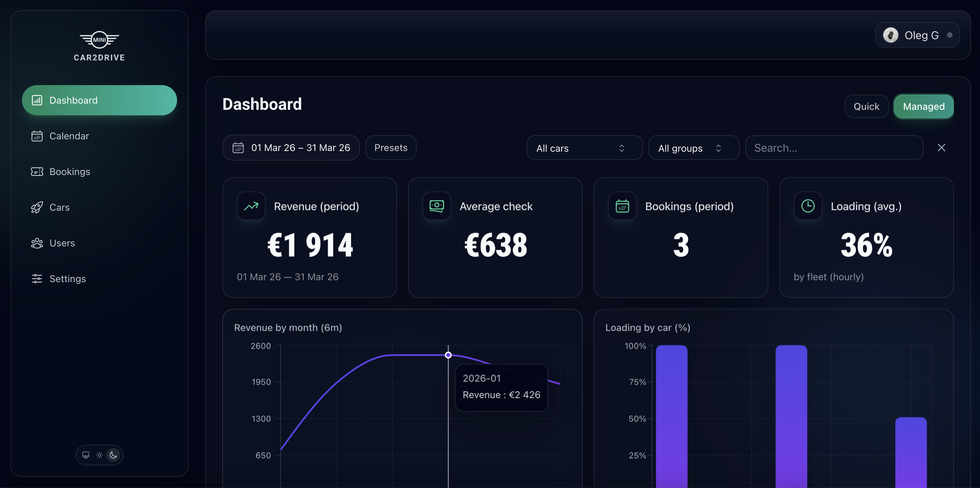Click the Presets button
This screenshot has height=488, width=980.
click(x=391, y=148)
